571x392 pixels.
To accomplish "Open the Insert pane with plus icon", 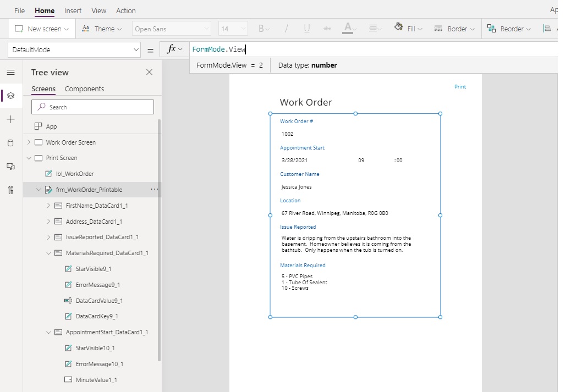I will tap(10, 119).
